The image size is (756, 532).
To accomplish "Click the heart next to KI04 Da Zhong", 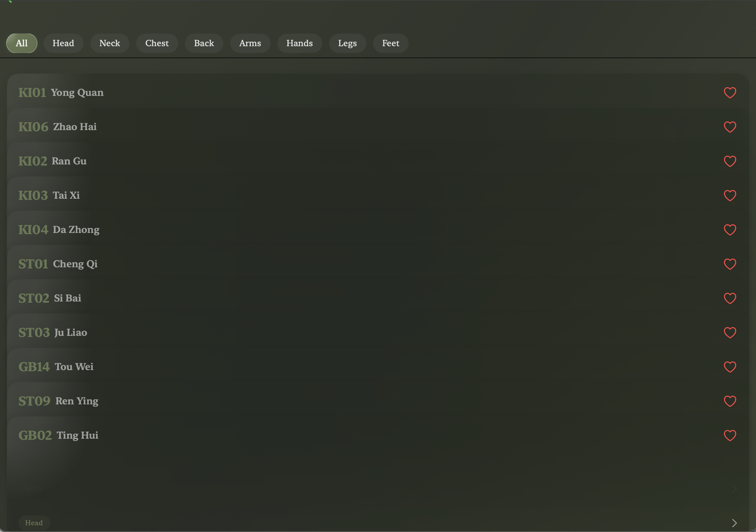I will (730, 230).
